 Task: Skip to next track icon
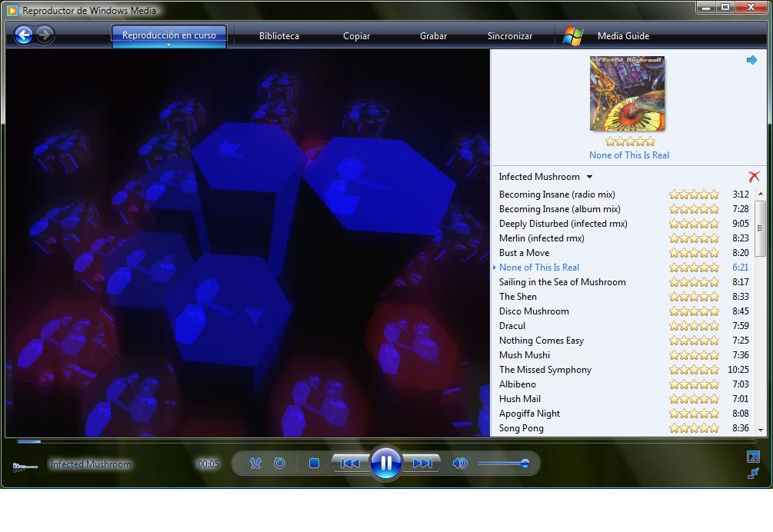coord(421,463)
